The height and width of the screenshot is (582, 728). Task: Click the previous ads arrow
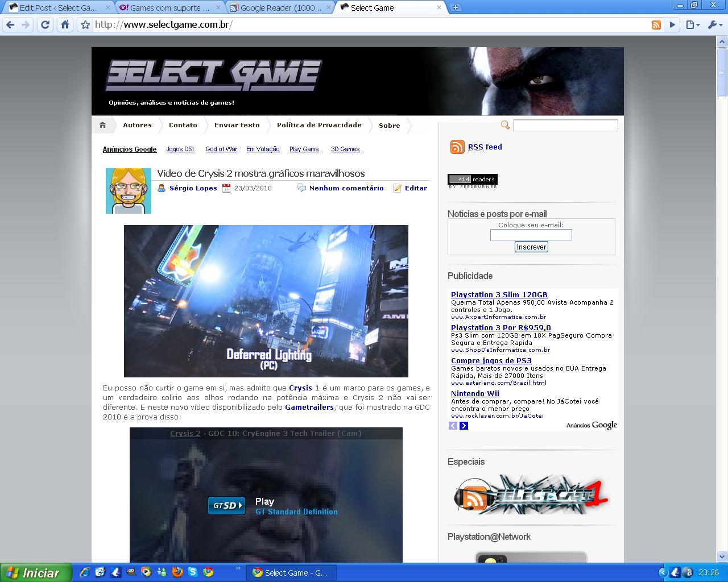click(x=453, y=425)
